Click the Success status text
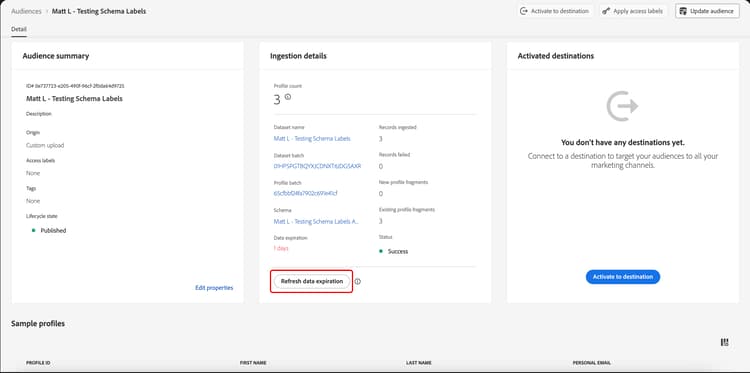Screen dimensions: 750x373 (x=398, y=252)
